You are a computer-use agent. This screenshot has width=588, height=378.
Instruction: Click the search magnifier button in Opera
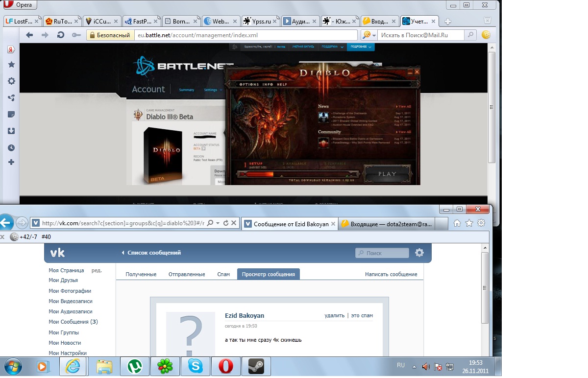tap(470, 35)
